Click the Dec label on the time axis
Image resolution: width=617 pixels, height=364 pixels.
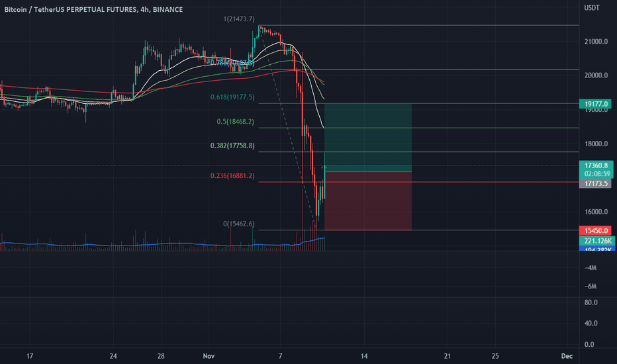[x=567, y=356]
